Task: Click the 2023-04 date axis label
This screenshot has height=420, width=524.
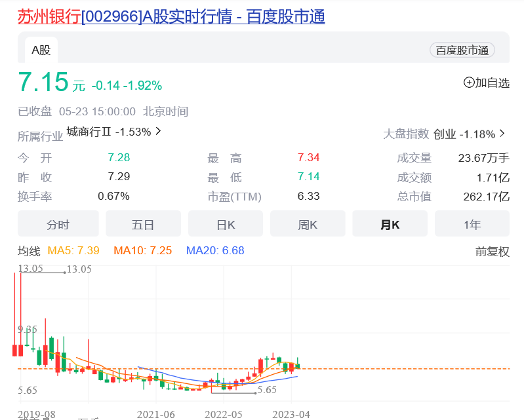Action: [291, 414]
